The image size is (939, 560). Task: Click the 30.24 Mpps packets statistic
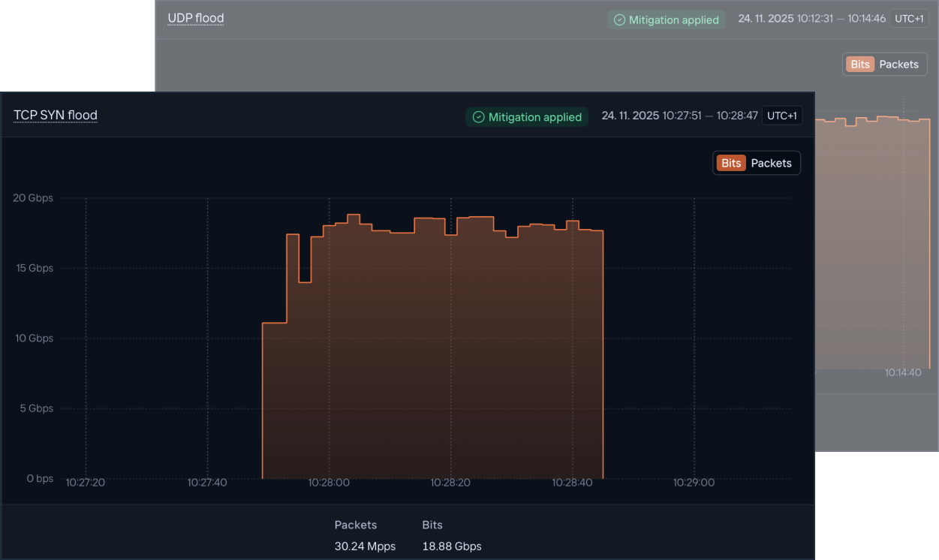365,546
